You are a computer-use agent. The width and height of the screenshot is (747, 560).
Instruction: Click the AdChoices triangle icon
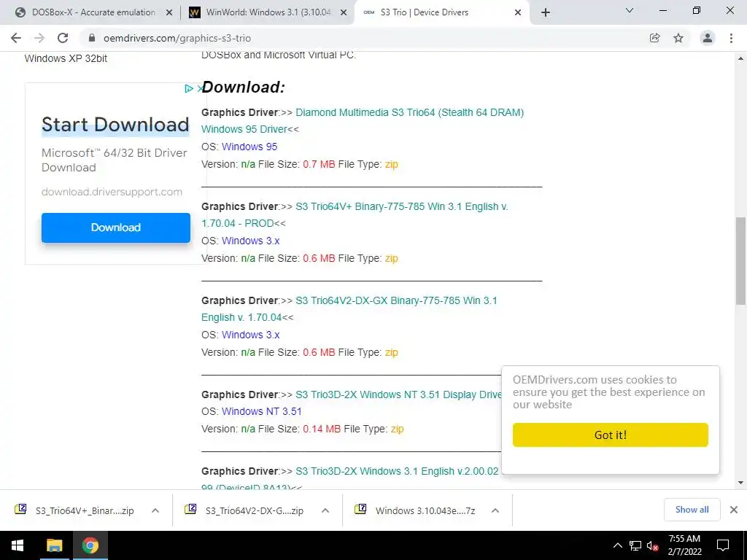pos(189,88)
